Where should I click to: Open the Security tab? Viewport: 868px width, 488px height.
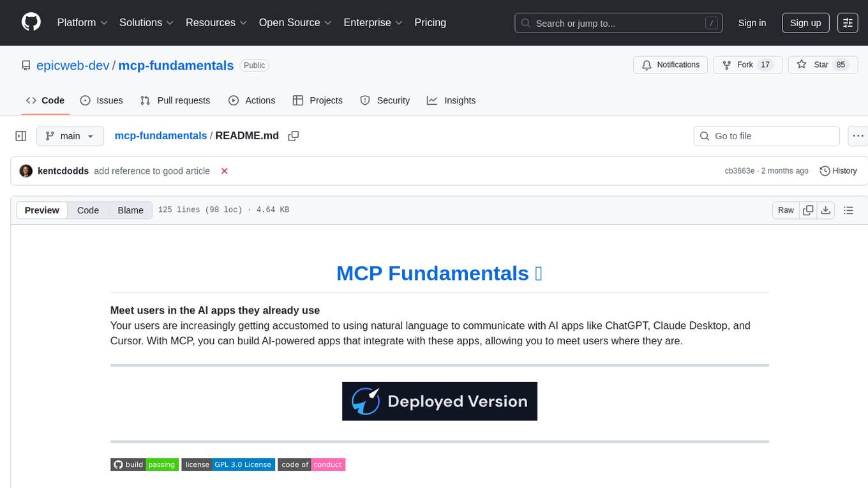click(x=385, y=100)
